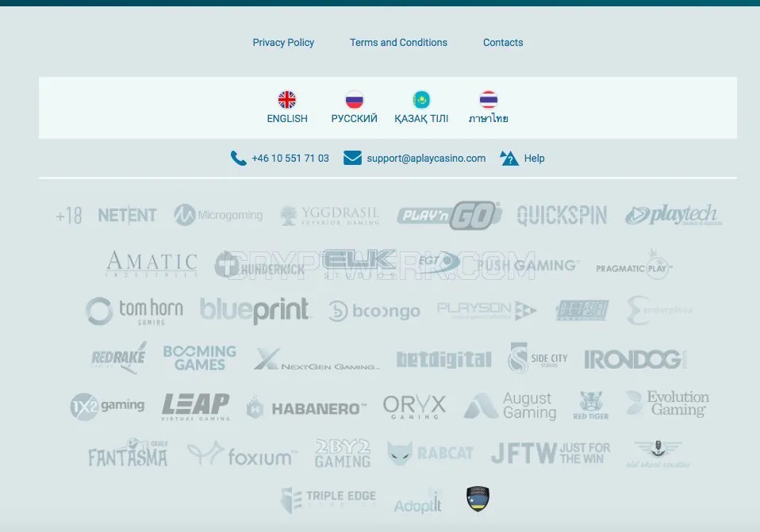Switch language to РУССКИЙ label

coord(355,119)
